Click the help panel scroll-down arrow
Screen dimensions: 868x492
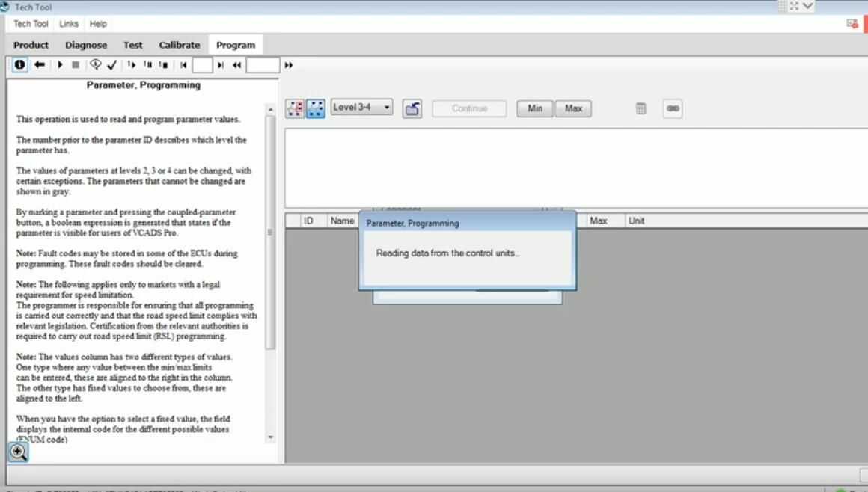click(x=271, y=437)
